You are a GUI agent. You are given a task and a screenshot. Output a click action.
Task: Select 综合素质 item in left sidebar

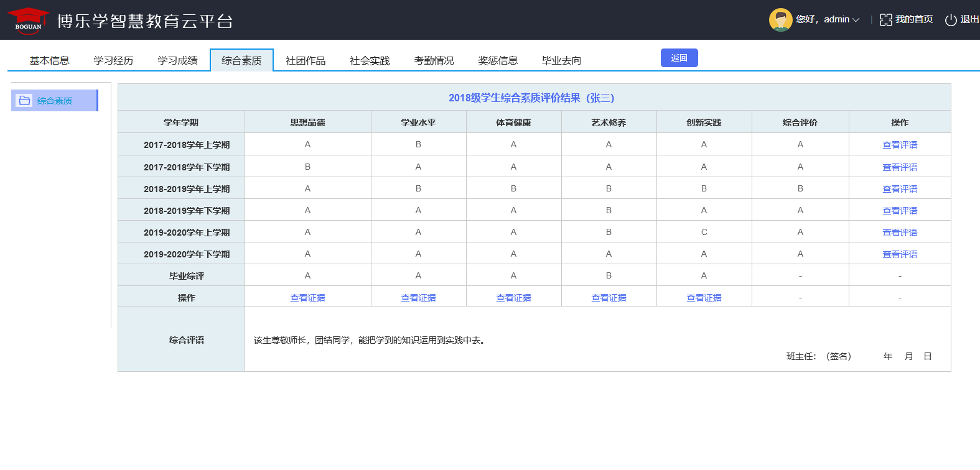point(55,101)
